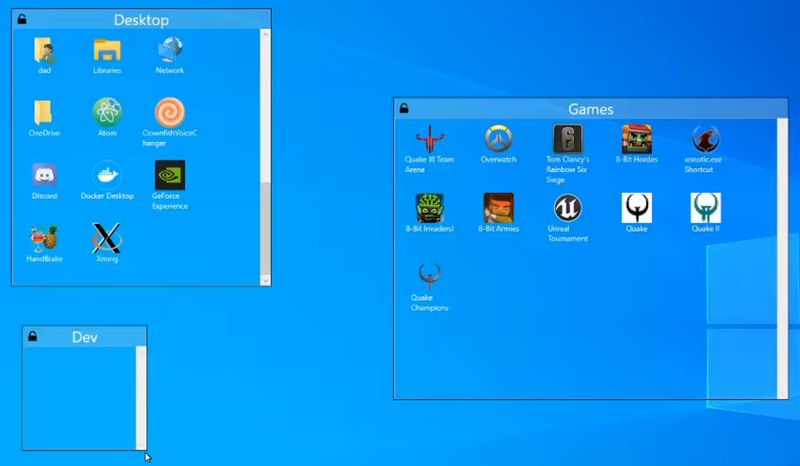Image resolution: width=800 pixels, height=466 pixels.
Task: Open the Libraries folder icon
Action: pos(107,51)
